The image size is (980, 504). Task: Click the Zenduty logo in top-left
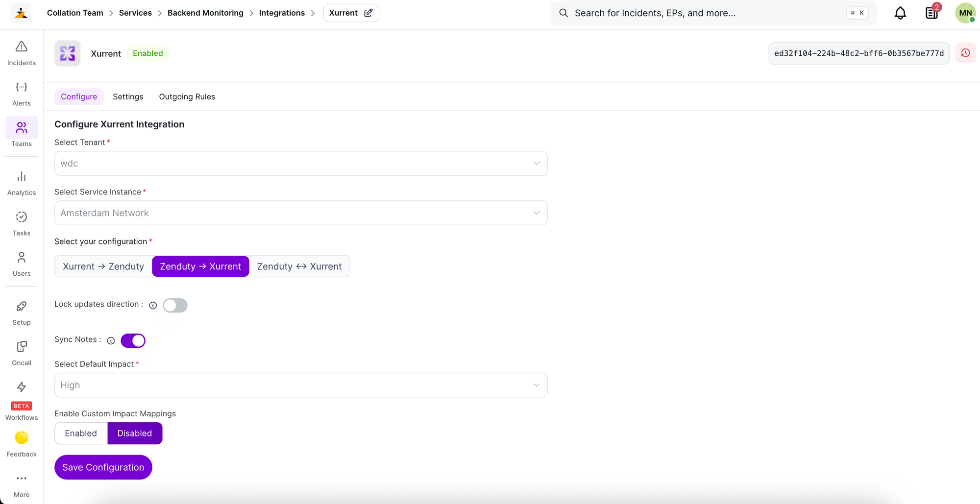(x=21, y=13)
